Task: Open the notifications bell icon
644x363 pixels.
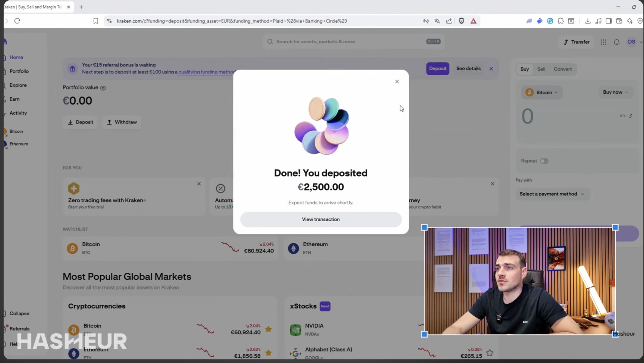Action: (617, 42)
